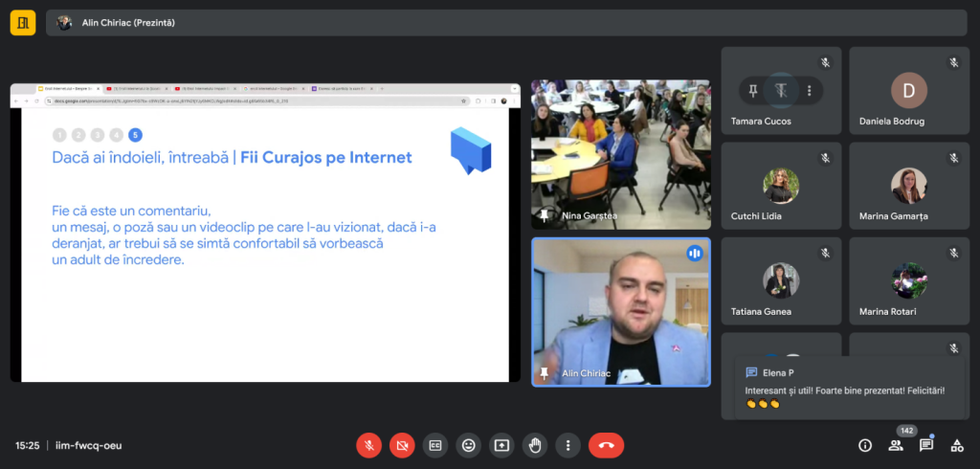Open the meeting details info panel
The image size is (980, 469).
pos(865,445)
